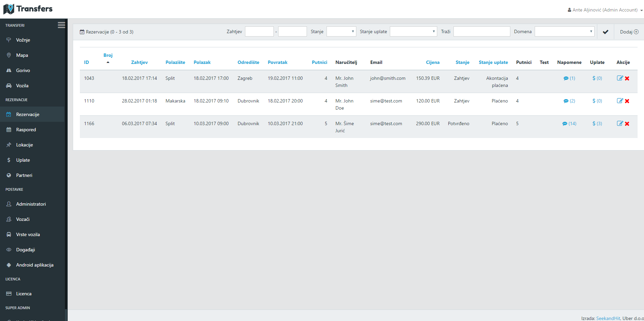Open the Stanje uplate dropdown
This screenshot has width=644, height=321.
click(413, 31)
